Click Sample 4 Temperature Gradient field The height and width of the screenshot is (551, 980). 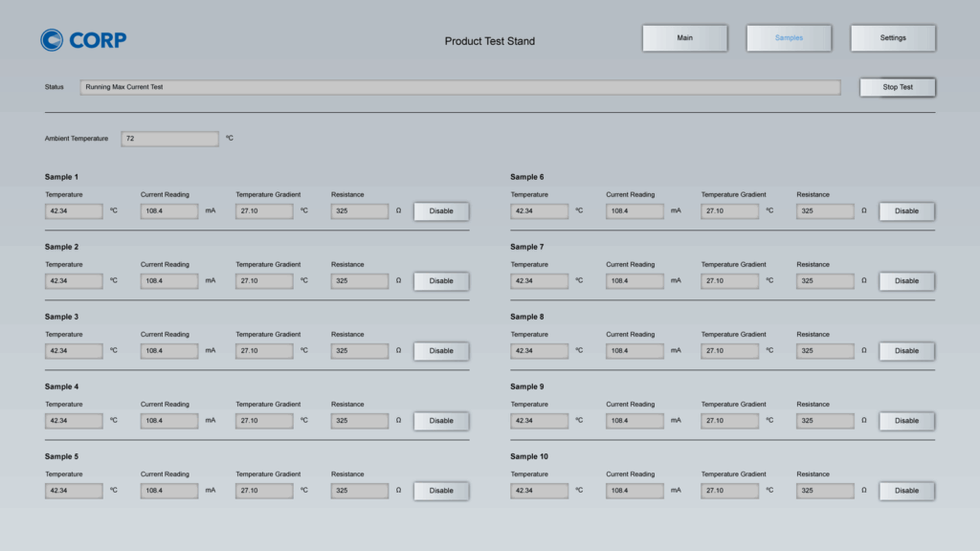pos(264,421)
